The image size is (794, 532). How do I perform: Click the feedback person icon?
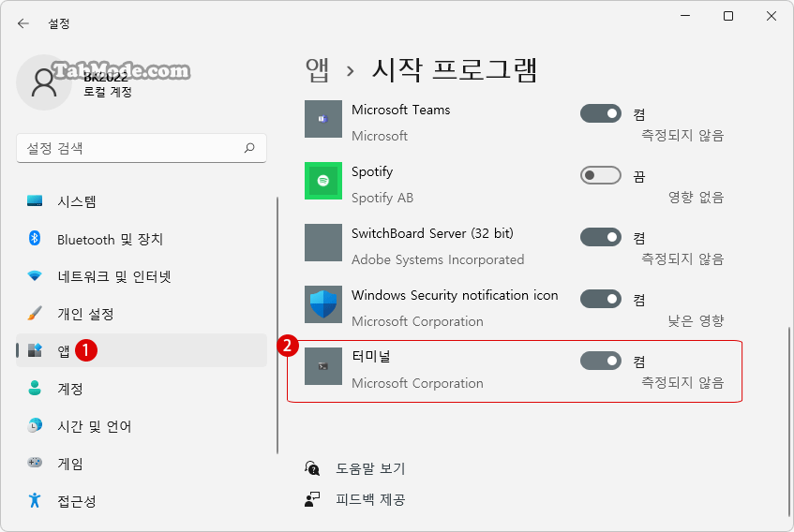[312, 499]
